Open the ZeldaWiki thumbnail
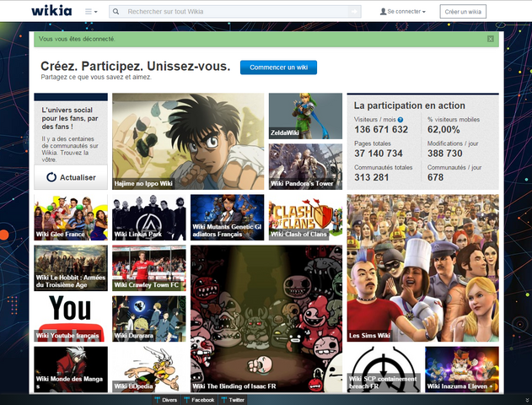Image resolution: width=532 pixels, height=405 pixels. 305,116
